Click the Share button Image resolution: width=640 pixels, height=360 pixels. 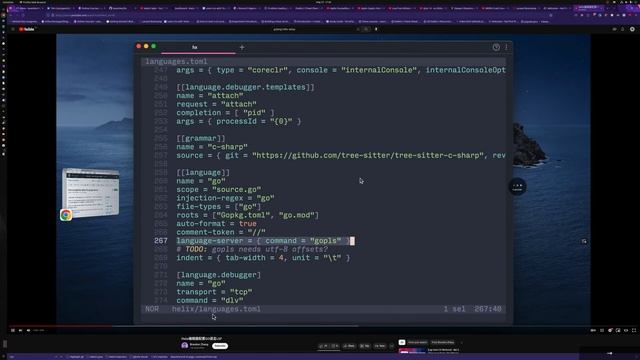click(x=349, y=346)
